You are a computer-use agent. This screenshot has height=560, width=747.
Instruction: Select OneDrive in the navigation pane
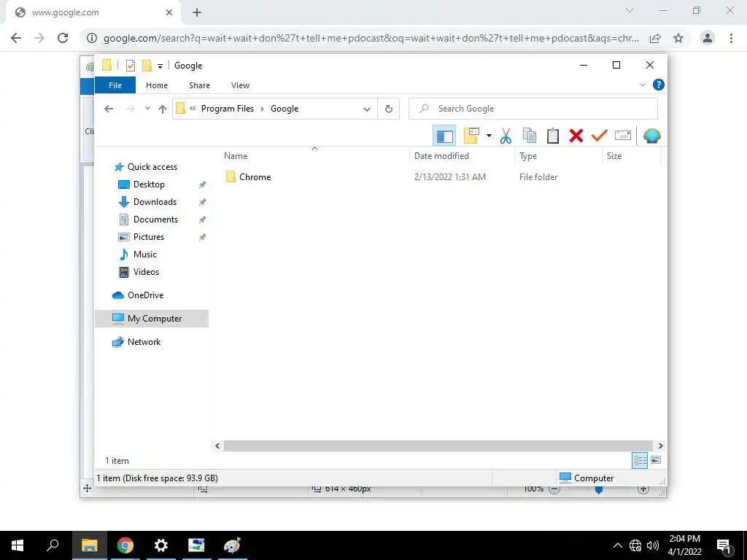pyautogui.click(x=145, y=295)
